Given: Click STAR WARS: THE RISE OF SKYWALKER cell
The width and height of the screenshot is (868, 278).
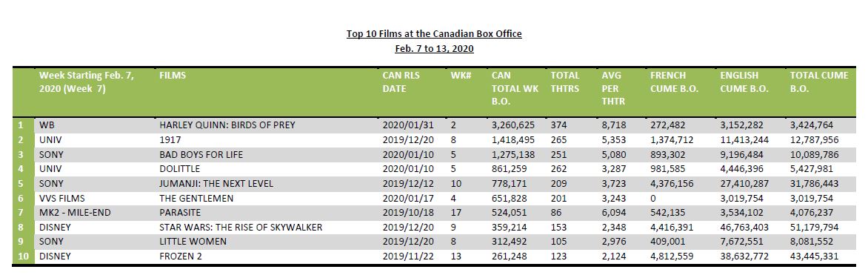Looking at the screenshot, I should [240, 227].
